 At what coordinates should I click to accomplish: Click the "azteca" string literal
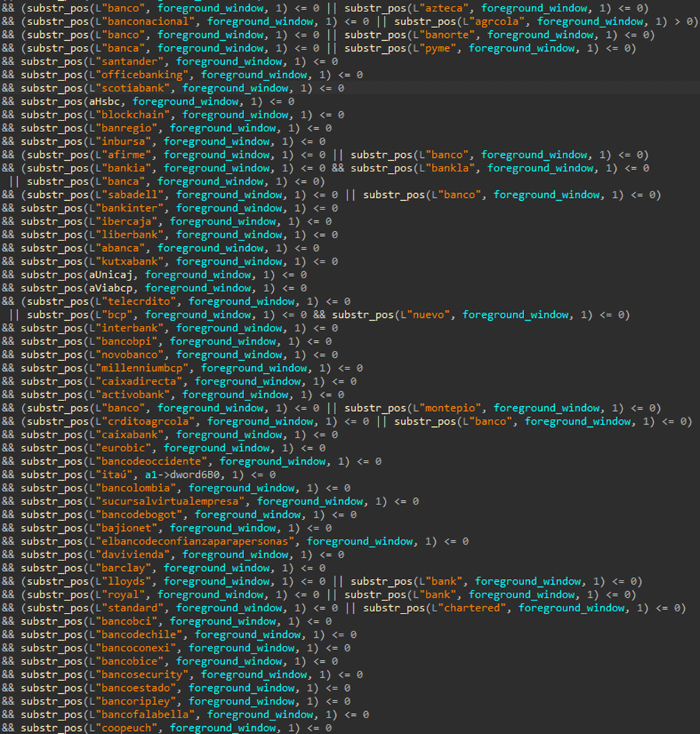pyautogui.click(x=444, y=9)
